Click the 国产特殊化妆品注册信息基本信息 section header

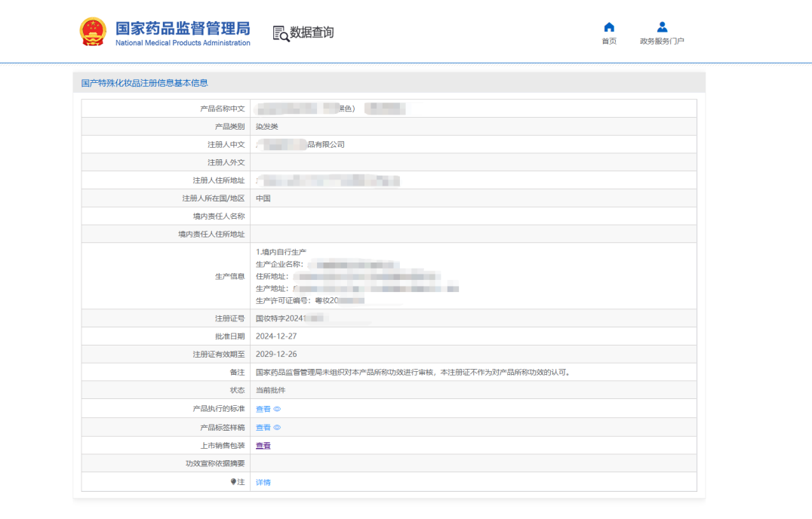tap(144, 83)
